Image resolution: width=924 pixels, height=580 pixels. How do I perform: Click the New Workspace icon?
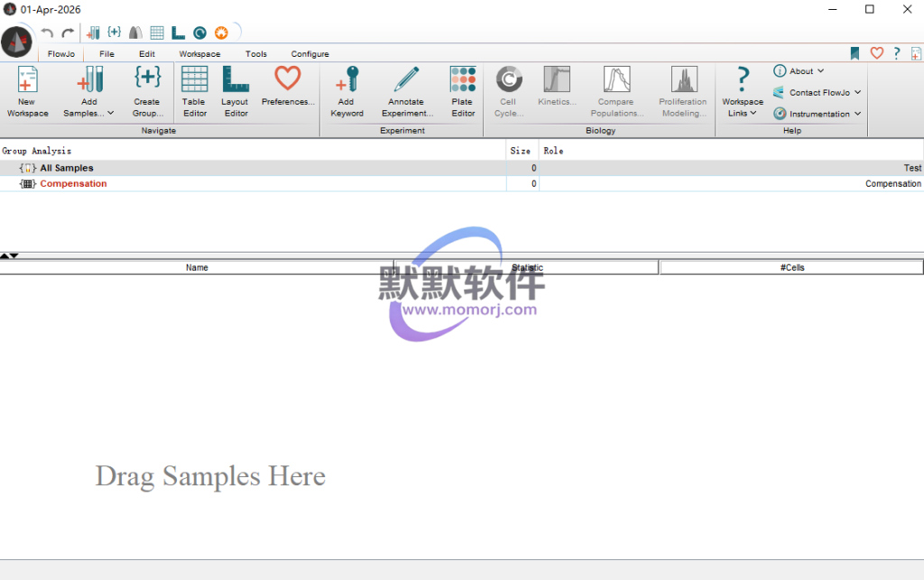27,81
